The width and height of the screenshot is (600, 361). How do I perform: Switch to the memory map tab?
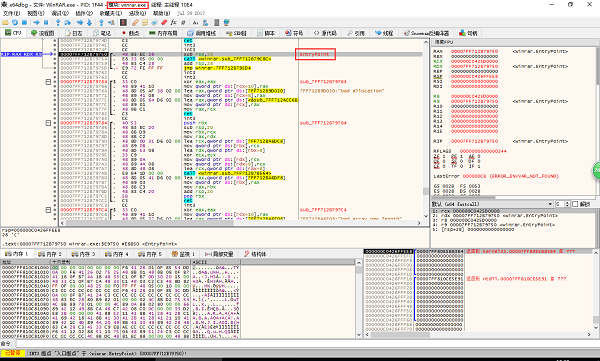(x=163, y=33)
